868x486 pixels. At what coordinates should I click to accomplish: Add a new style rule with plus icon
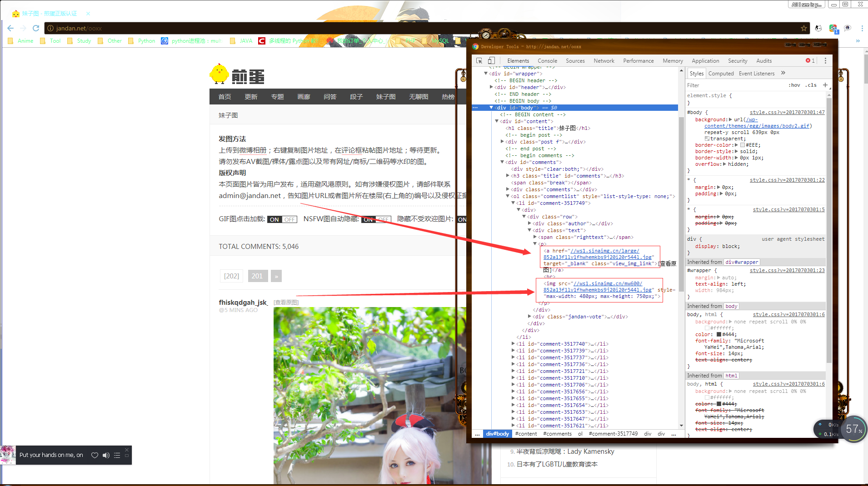825,85
